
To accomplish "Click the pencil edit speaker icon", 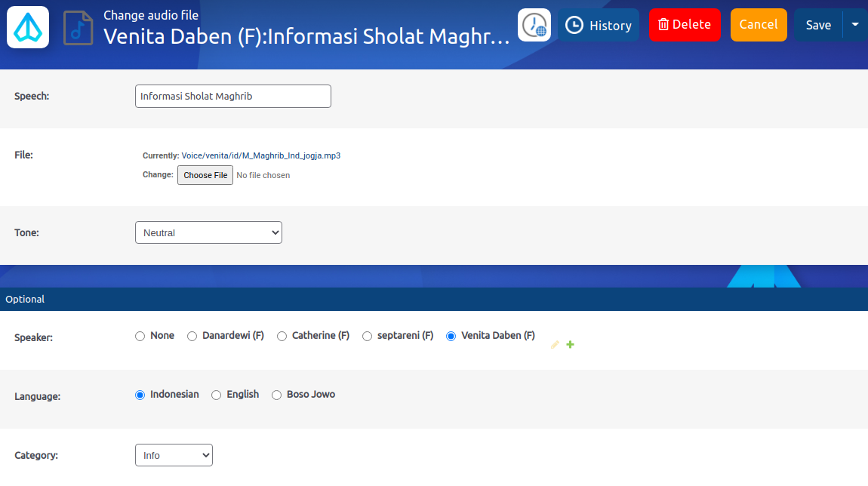I will pos(555,345).
